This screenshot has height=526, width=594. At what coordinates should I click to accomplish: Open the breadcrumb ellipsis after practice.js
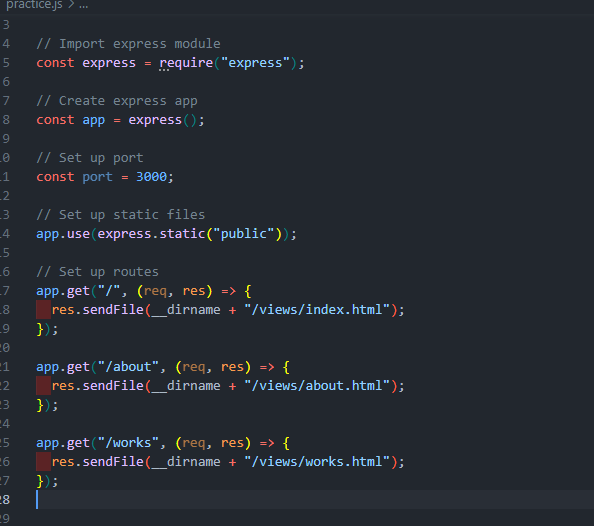tap(83, 5)
